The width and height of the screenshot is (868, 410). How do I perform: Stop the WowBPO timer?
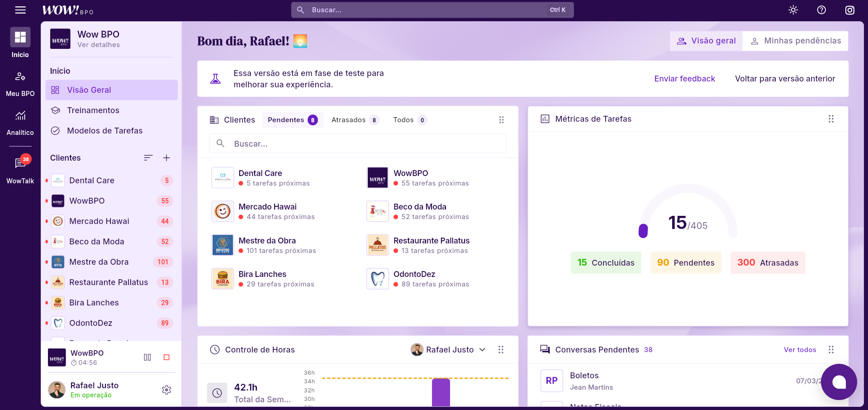(x=166, y=358)
